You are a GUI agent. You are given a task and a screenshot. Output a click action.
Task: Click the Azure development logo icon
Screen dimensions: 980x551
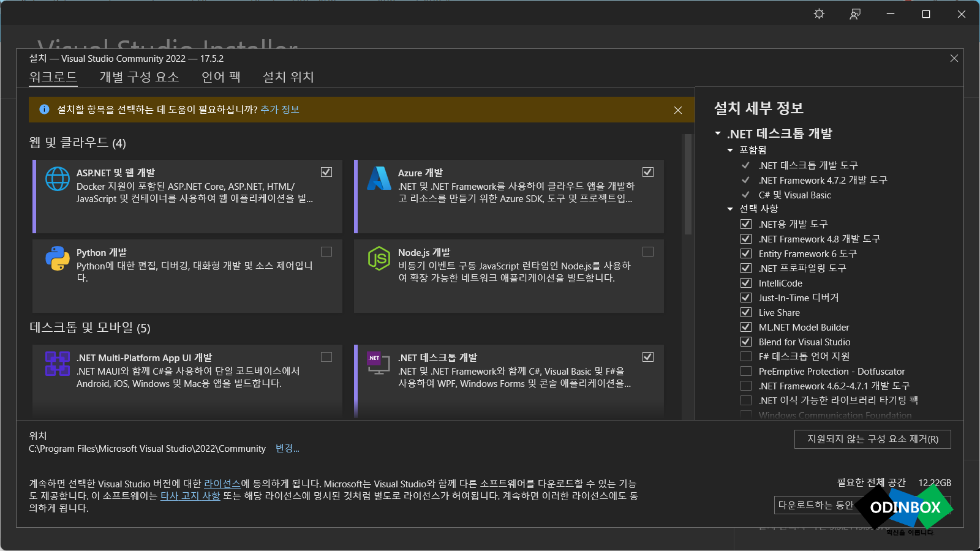pyautogui.click(x=379, y=178)
